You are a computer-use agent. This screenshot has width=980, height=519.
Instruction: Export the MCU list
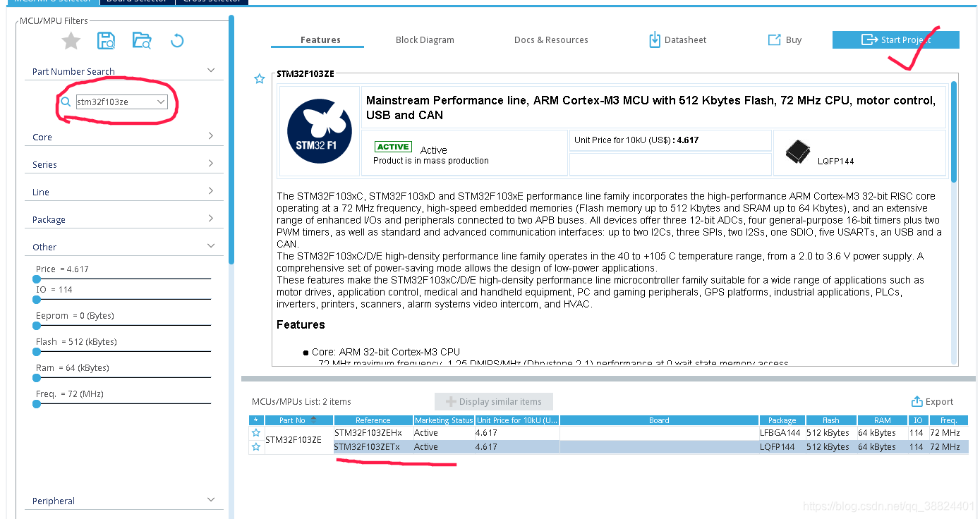click(x=932, y=402)
